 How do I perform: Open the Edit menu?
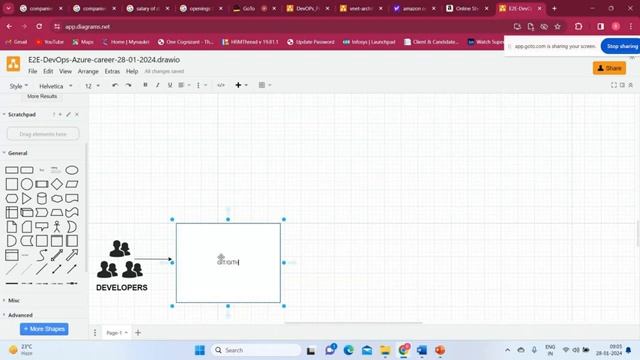click(x=48, y=71)
